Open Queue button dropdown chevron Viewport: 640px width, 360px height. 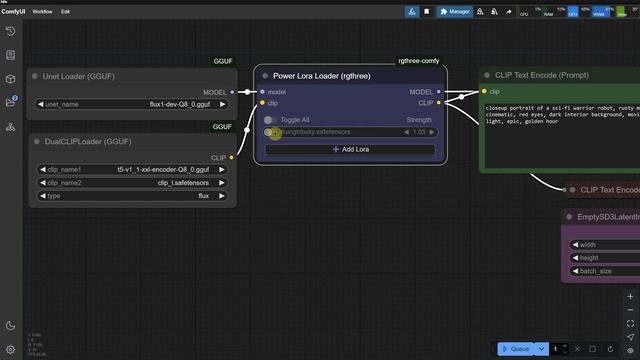[541, 349]
